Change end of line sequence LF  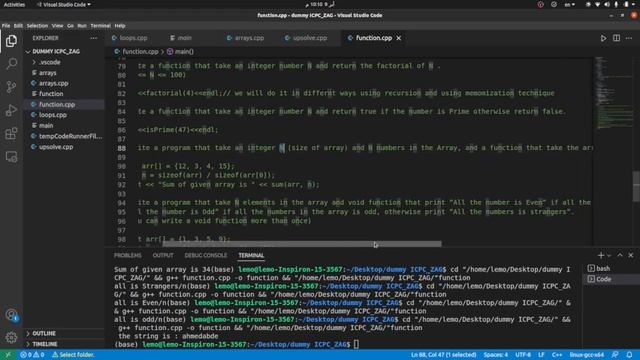click(x=541, y=355)
